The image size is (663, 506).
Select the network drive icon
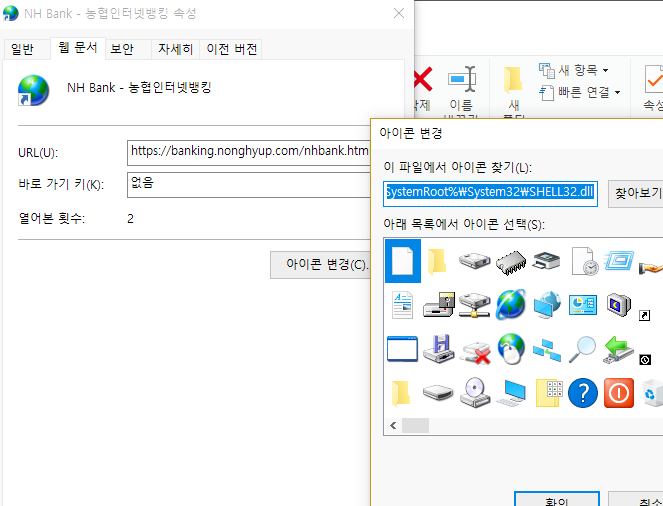click(474, 305)
